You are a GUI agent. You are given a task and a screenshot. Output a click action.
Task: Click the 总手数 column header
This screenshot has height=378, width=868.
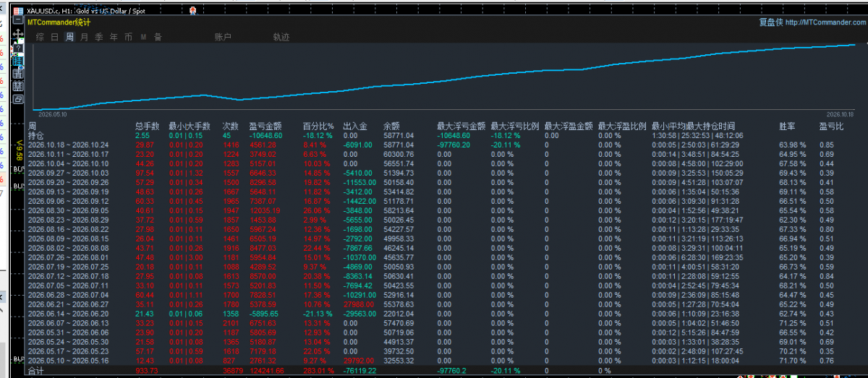point(147,126)
